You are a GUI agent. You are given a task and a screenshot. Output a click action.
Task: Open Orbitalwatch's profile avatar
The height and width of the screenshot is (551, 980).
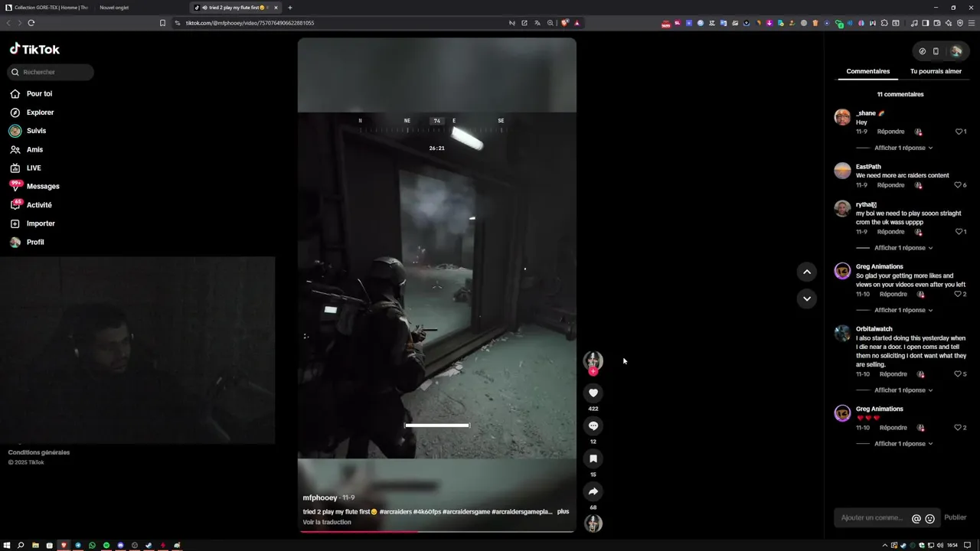[x=842, y=333]
